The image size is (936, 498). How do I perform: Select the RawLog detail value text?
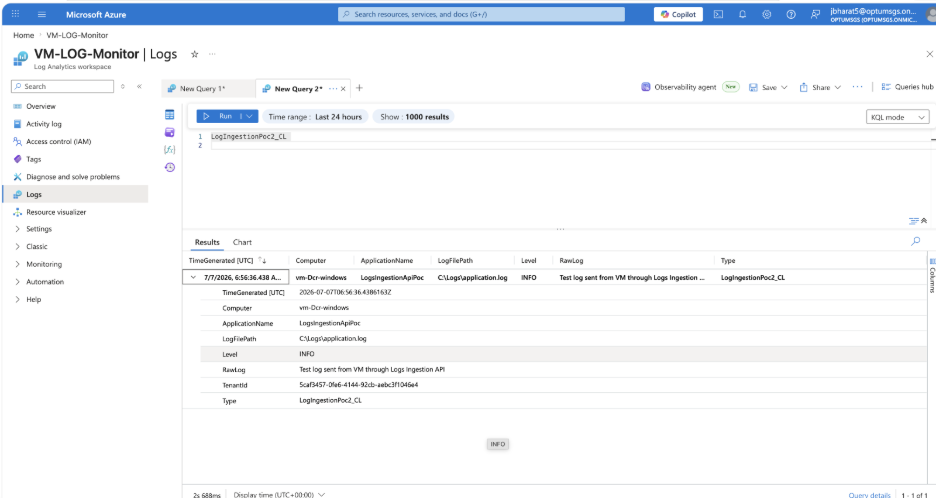(371, 370)
